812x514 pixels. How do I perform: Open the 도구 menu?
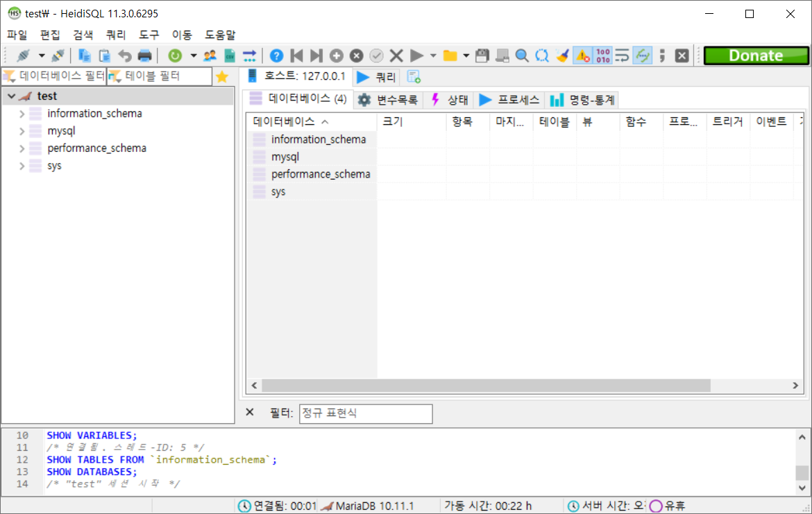tap(149, 35)
